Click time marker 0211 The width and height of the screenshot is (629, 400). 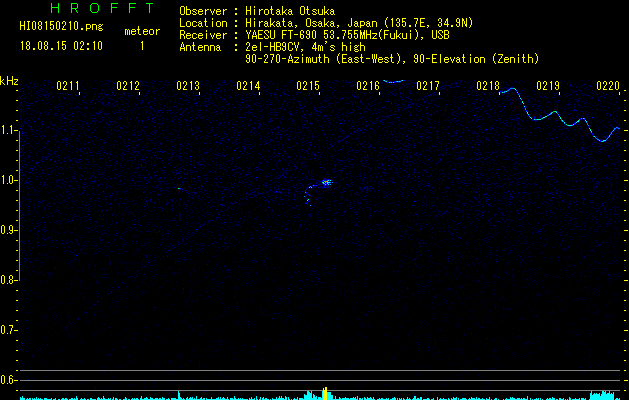click(x=68, y=86)
